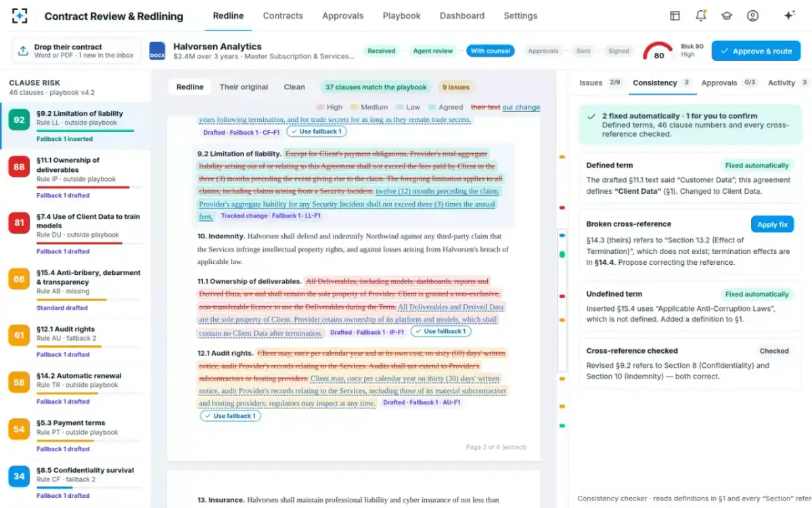Open the user profile icon
This screenshot has width=812, height=508.
coord(752,16)
